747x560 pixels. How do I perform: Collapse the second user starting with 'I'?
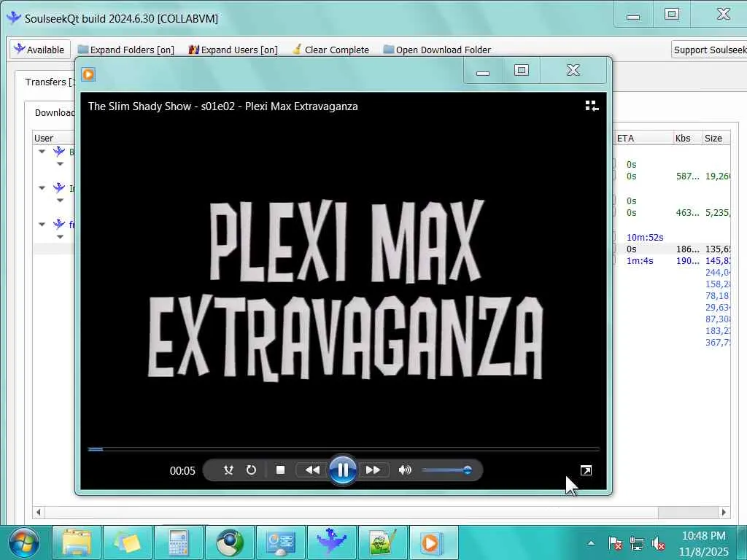click(42, 187)
